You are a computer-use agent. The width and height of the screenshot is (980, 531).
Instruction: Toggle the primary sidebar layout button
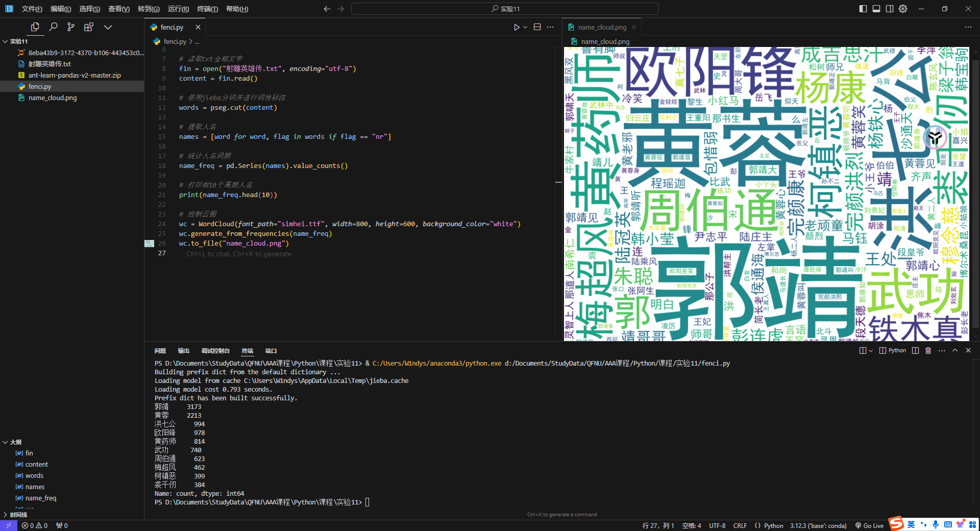(863, 9)
